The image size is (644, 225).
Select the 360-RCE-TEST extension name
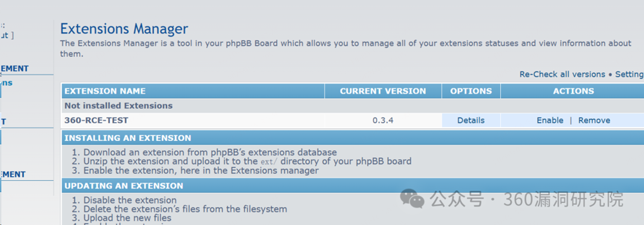pos(96,120)
